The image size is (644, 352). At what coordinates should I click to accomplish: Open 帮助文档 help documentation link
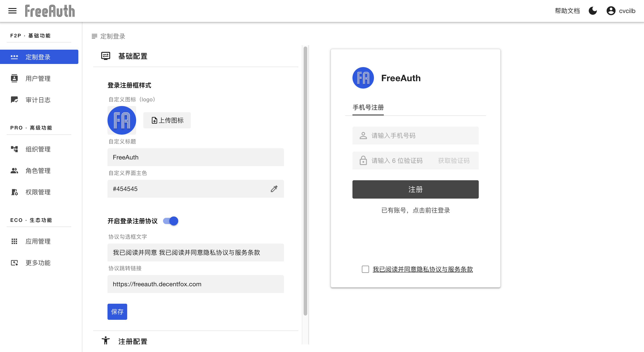pos(567,11)
